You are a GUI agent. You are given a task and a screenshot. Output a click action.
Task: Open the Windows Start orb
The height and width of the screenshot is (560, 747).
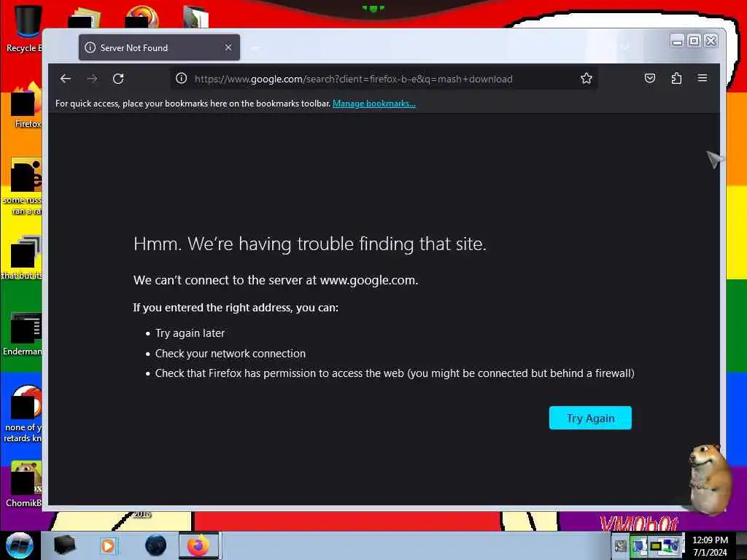tap(20, 545)
